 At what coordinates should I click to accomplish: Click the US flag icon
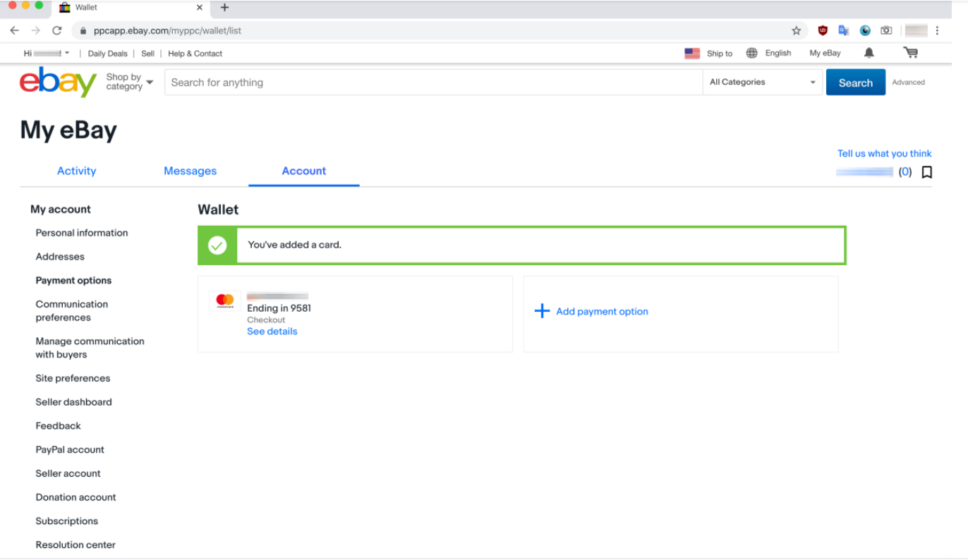coord(692,53)
